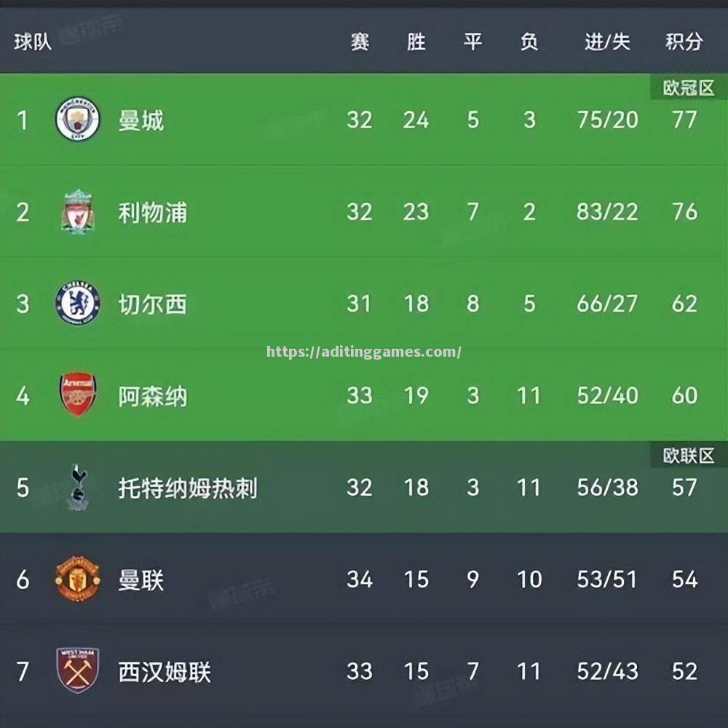This screenshot has height=728, width=728.
Task: Select team name 托特纳姆热刺
Action: tap(188, 488)
